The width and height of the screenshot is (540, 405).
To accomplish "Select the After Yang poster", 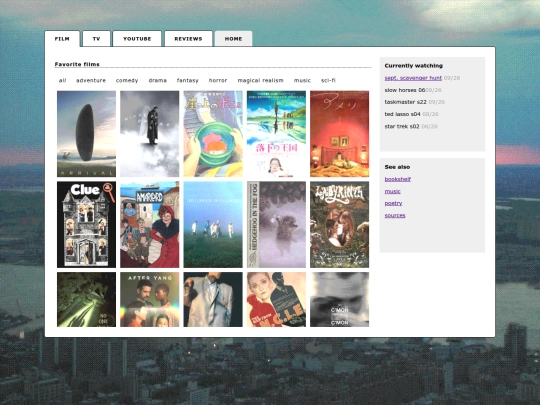I will [x=149, y=299].
